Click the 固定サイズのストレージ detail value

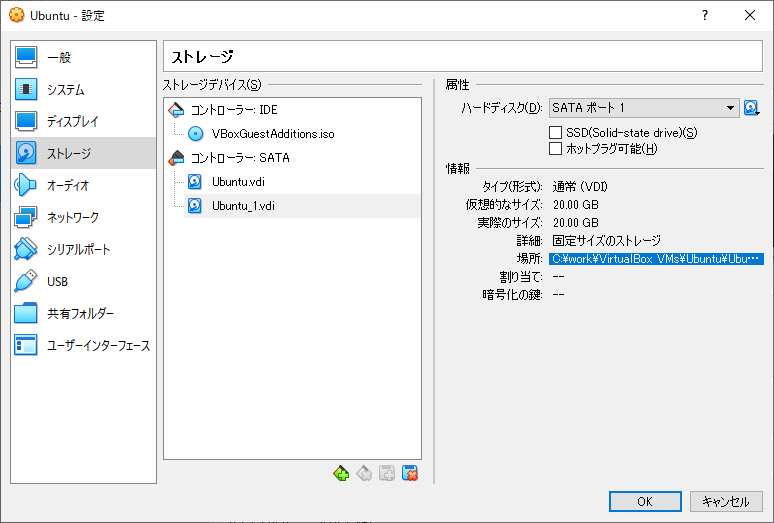[607, 240]
